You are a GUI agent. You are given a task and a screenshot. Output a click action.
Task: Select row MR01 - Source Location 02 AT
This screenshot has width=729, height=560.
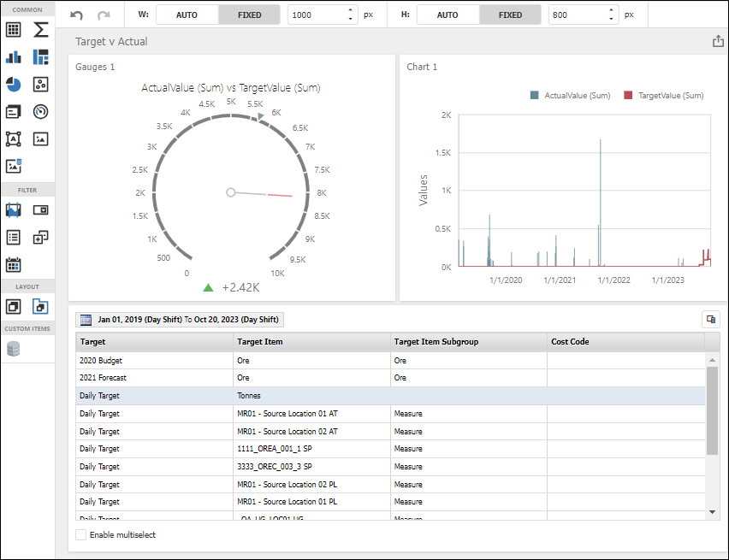point(390,431)
